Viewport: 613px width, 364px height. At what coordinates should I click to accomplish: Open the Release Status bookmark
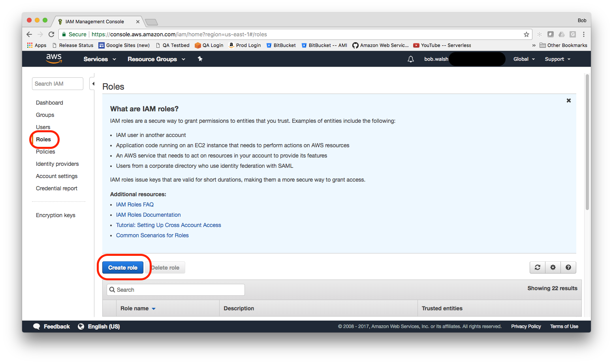[73, 45]
